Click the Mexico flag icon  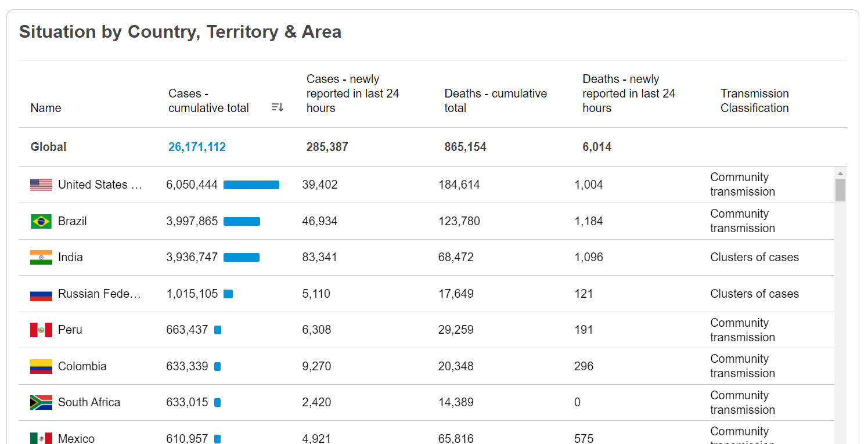click(x=41, y=438)
